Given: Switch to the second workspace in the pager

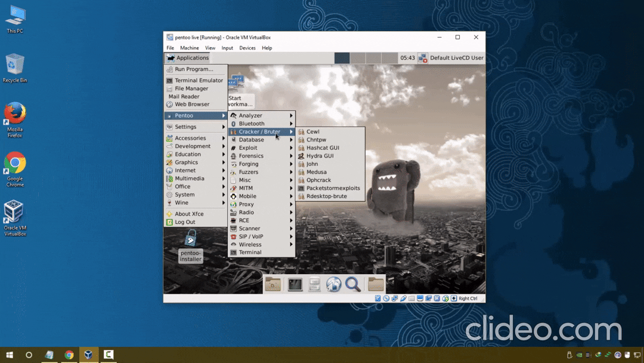Looking at the screenshot, I should coord(357,58).
